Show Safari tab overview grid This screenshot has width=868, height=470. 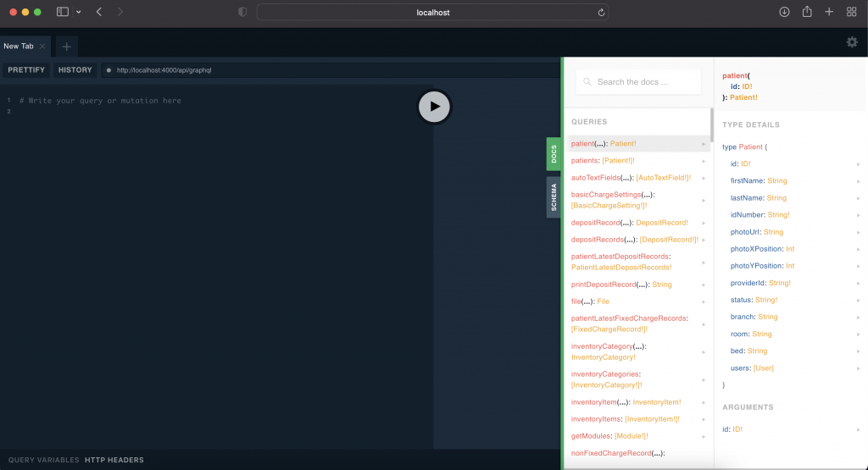[x=851, y=12]
